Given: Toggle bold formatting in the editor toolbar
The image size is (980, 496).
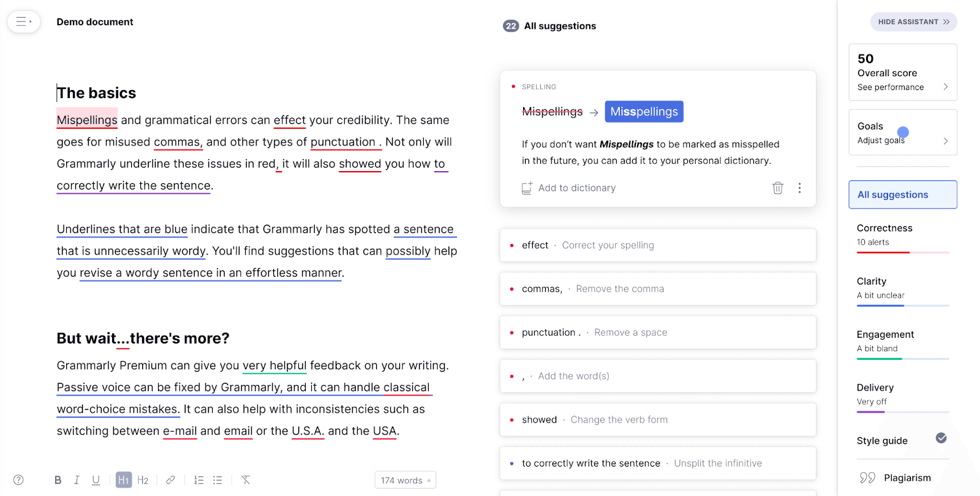Looking at the screenshot, I should point(58,479).
